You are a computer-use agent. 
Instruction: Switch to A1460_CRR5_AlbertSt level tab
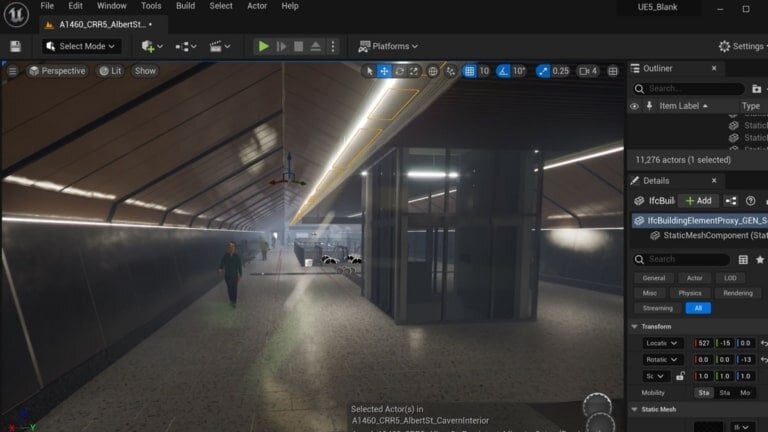point(104,24)
